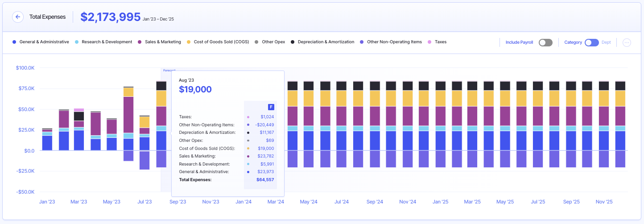Click the Nov '25 axis label
This screenshot has width=644, height=224.
603,202
